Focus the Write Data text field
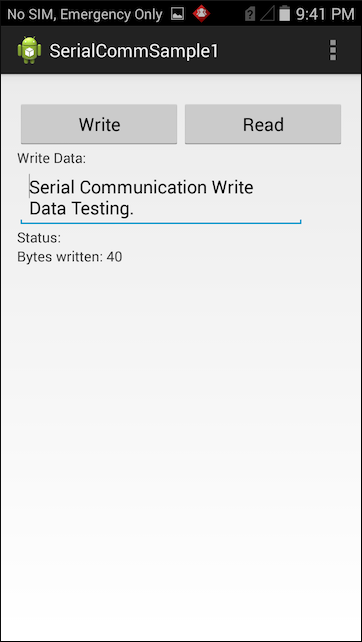 click(161, 198)
